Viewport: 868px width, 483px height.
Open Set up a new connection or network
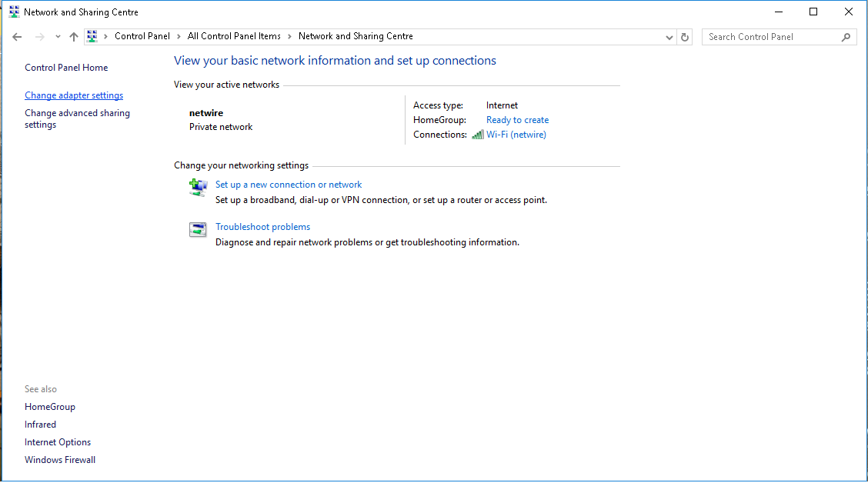coord(289,185)
